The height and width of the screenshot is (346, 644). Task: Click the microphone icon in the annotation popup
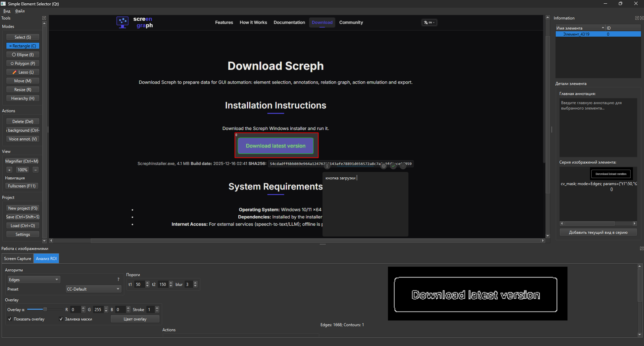coord(327,166)
